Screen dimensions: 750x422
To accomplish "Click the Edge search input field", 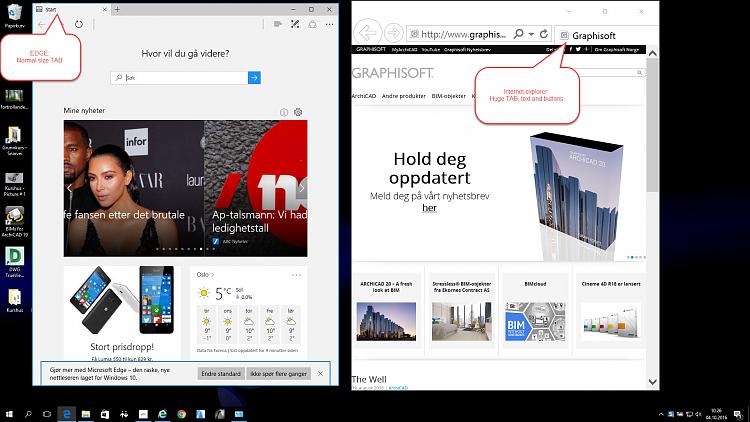I will pos(179,78).
